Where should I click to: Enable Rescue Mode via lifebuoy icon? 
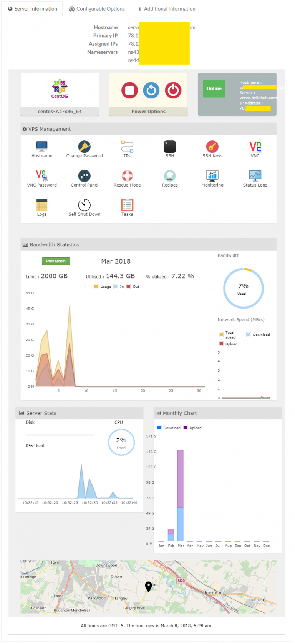[x=127, y=176]
